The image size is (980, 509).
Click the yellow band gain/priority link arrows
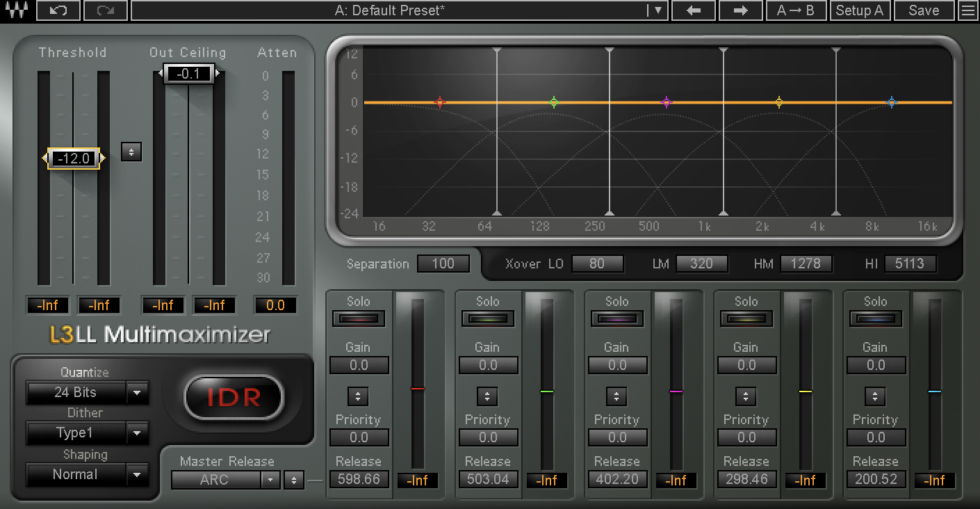[746, 396]
